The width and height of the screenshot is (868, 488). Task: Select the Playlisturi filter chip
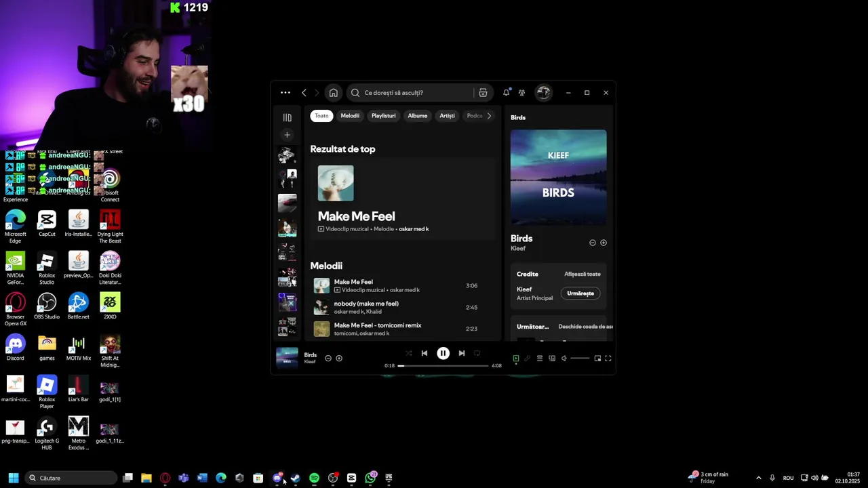[383, 116]
